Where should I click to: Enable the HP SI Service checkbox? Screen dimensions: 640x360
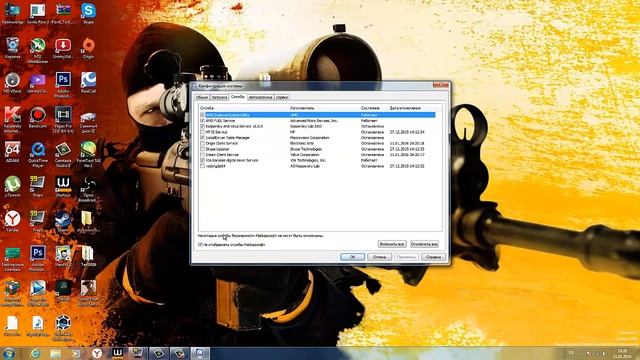pos(202,132)
